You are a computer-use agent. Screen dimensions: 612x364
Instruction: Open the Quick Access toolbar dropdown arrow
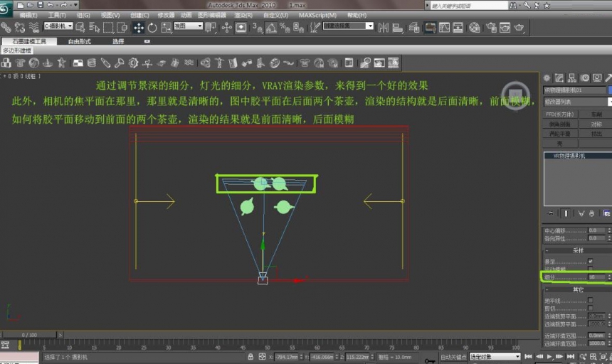point(75,5)
